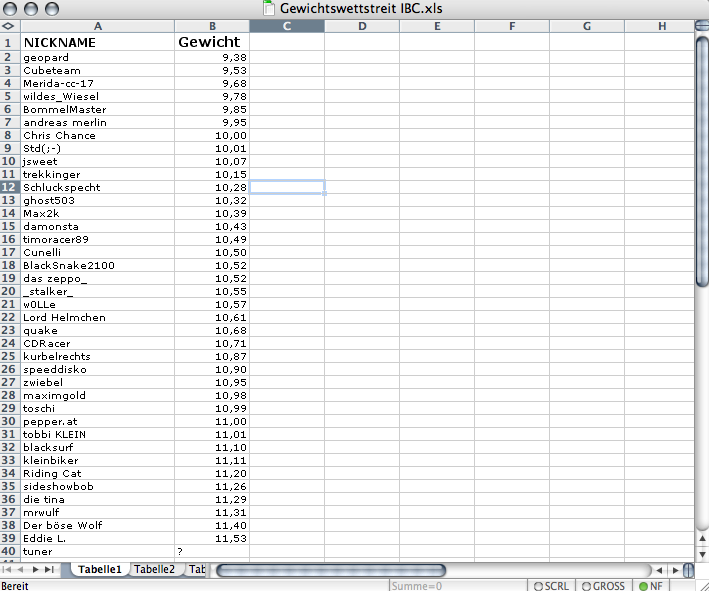709x591 pixels.
Task: Switch to Tabelle1 sheet tab
Action: click(x=99, y=569)
